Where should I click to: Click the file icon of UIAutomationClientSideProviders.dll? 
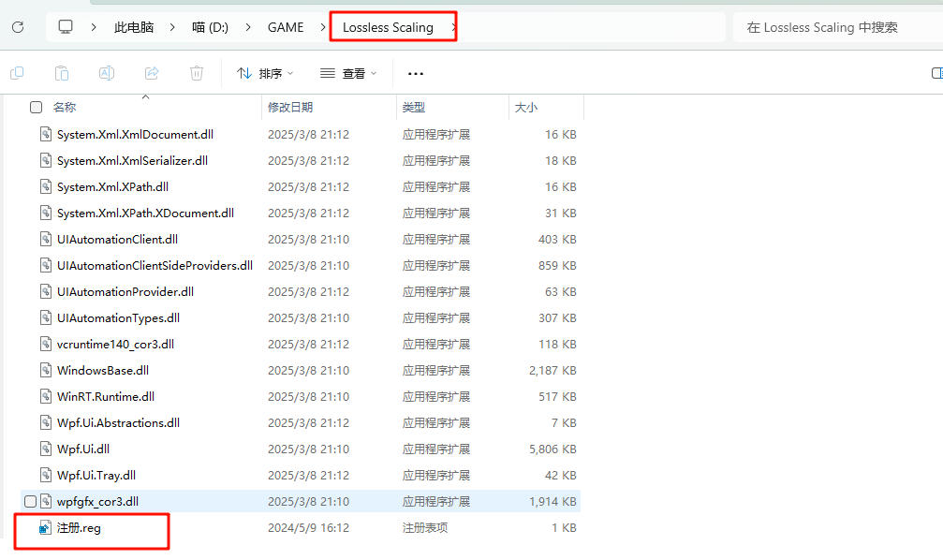[46, 265]
